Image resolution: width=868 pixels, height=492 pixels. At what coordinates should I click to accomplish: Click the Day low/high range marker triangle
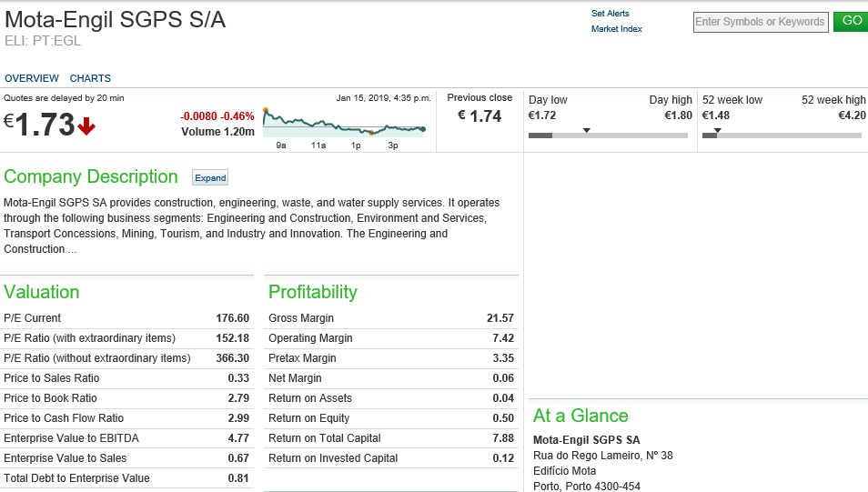[x=586, y=130]
